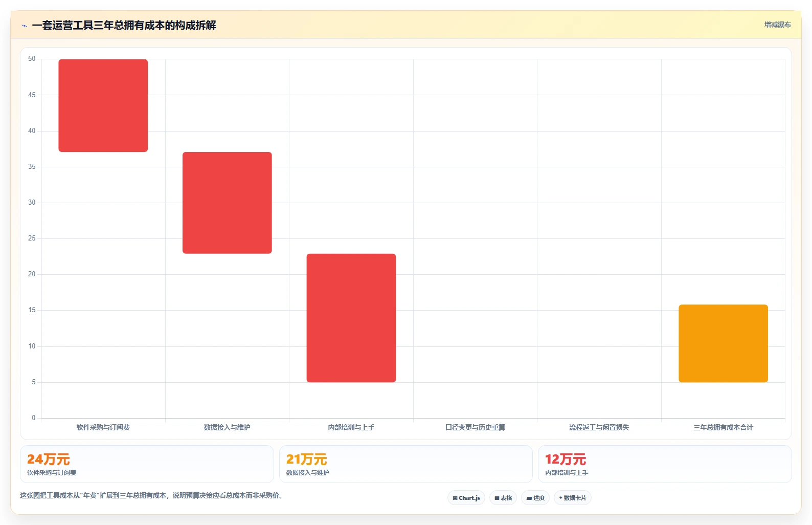Click the 口径变更与历史重算 axis label
This screenshot has width=812, height=525.
(x=475, y=427)
